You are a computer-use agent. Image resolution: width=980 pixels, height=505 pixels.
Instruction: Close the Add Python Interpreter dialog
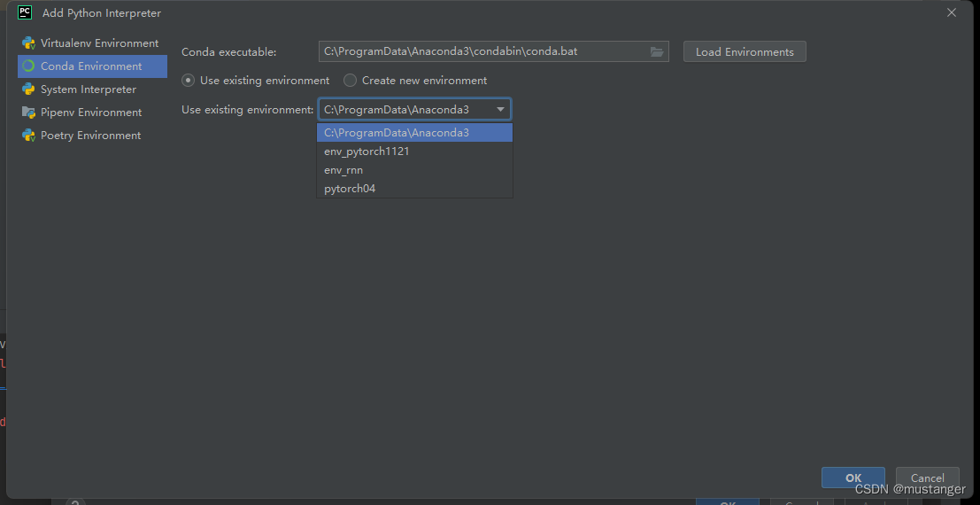[952, 12]
